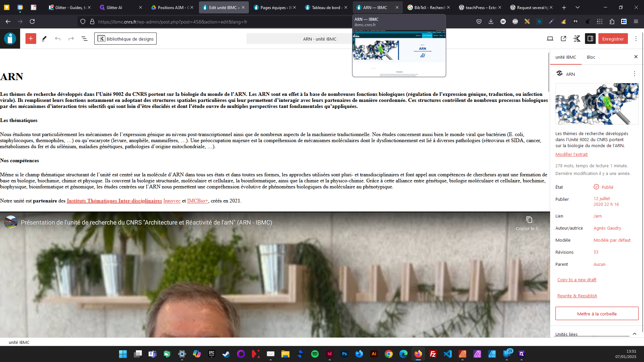Change author Agnès Gaudry
644x362 pixels.
point(607,228)
